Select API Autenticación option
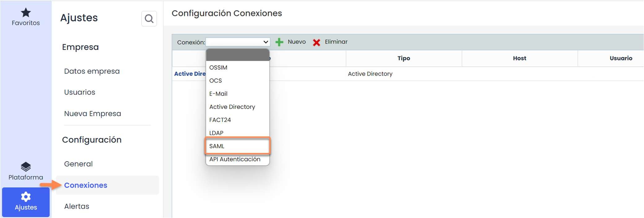This screenshot has width=644, height=218. pos(234,159)
